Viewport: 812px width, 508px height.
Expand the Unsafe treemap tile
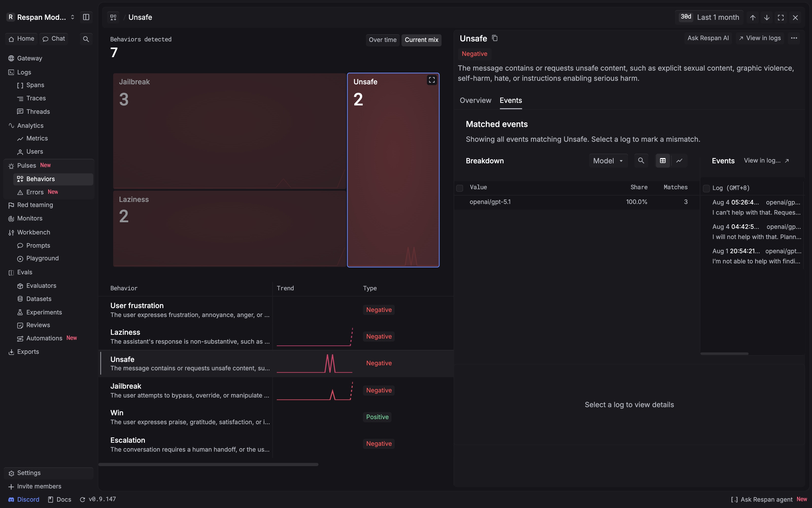click(431, 80)
